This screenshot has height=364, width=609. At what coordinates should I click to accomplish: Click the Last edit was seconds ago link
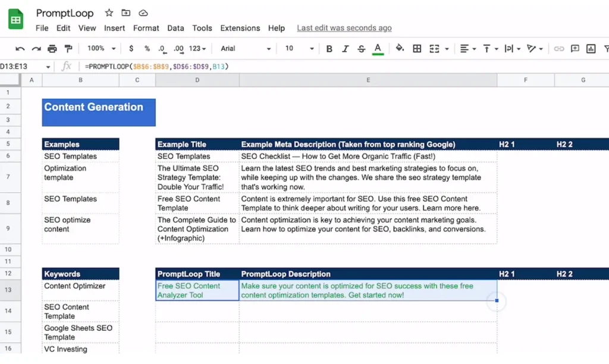click(x=344, y=28)
